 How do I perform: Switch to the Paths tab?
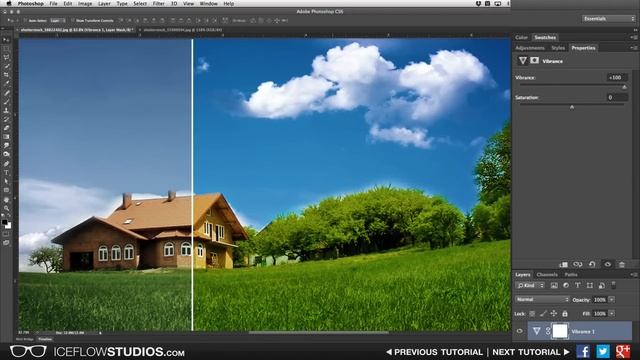pos(571,275)
